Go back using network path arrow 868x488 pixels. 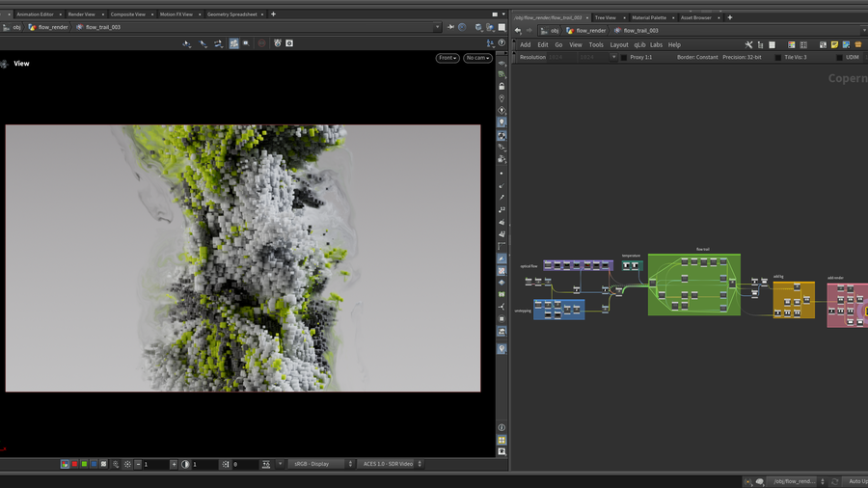coord(518,30)
